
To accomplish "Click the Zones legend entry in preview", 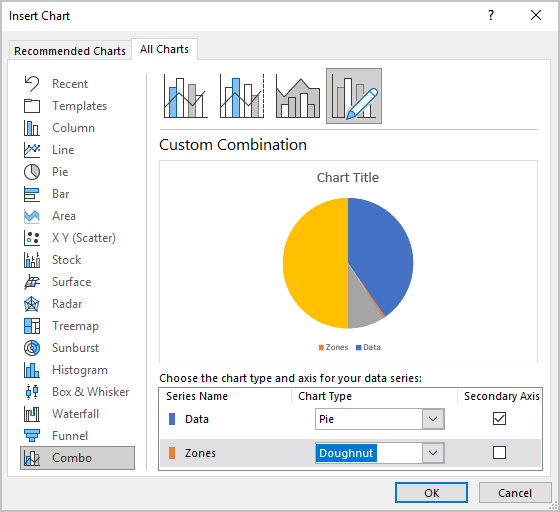I will [333, 347].
